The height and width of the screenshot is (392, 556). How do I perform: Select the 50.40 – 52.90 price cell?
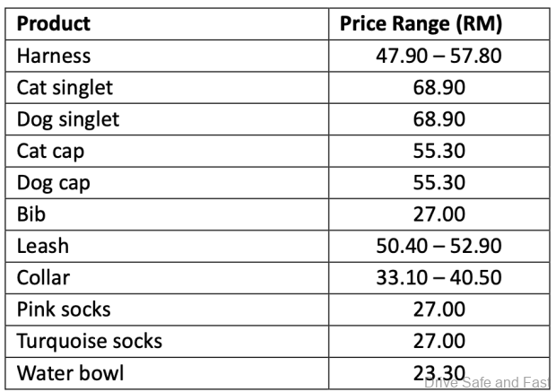[x=439, y=246]
